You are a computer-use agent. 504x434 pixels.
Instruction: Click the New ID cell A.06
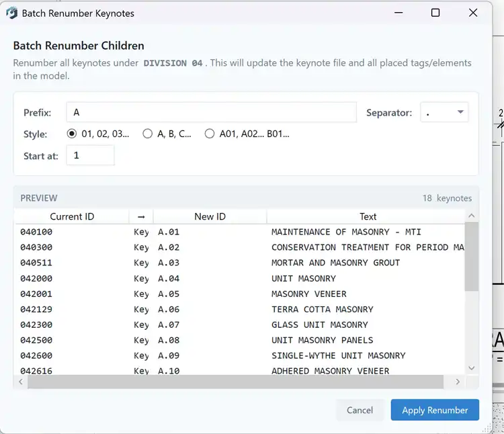[x=169, y=309]
